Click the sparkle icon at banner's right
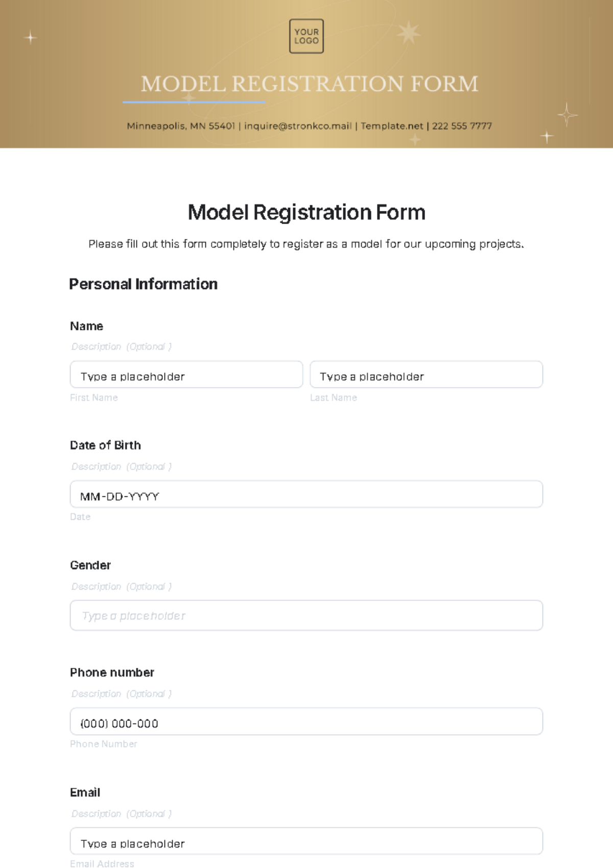The height and width of the screenshot is (868, 613). pyautogui.click(x=567, y=114)
